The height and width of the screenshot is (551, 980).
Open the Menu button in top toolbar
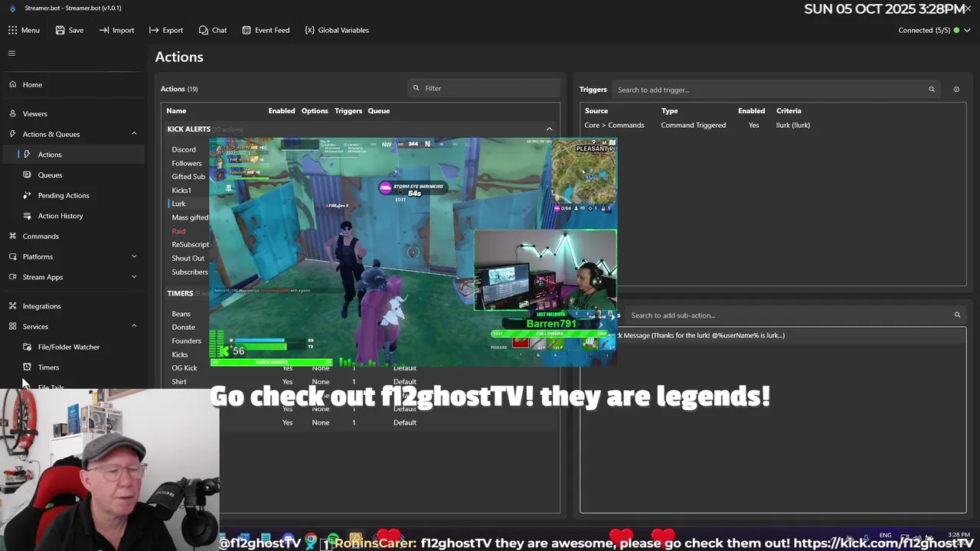pos(24,30)
